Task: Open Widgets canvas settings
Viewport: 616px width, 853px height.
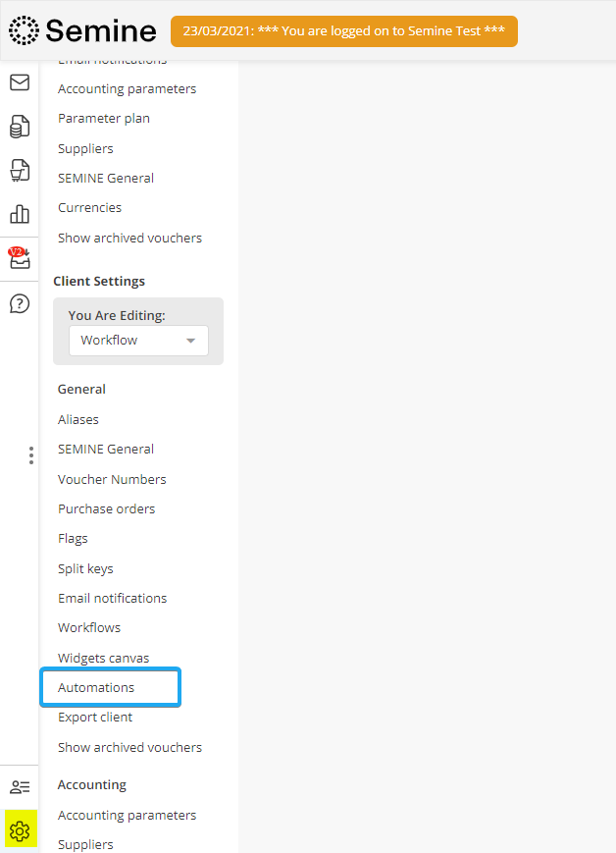Action: (103, 658)
